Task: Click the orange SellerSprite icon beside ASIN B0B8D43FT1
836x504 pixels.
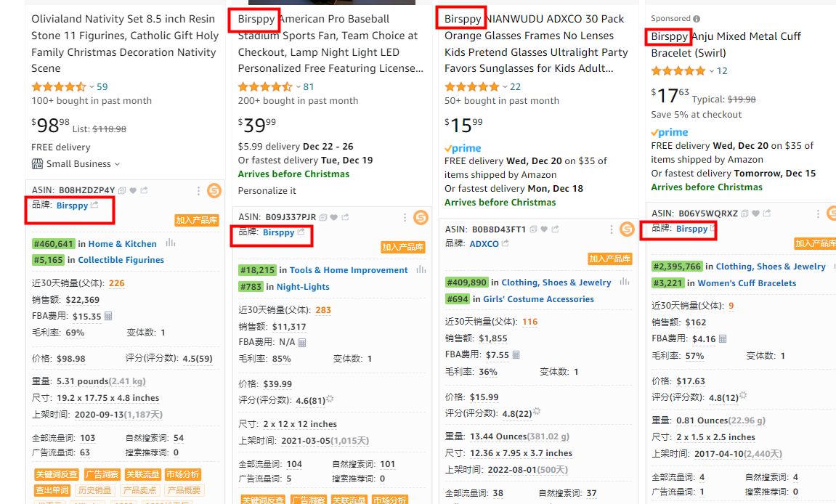Action: coord(627,229)
